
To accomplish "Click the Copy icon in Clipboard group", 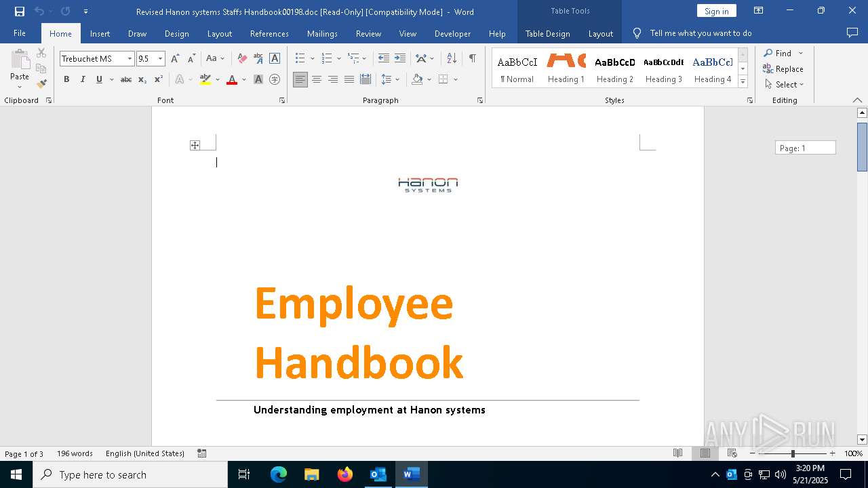I will click(x=41, y=68).
